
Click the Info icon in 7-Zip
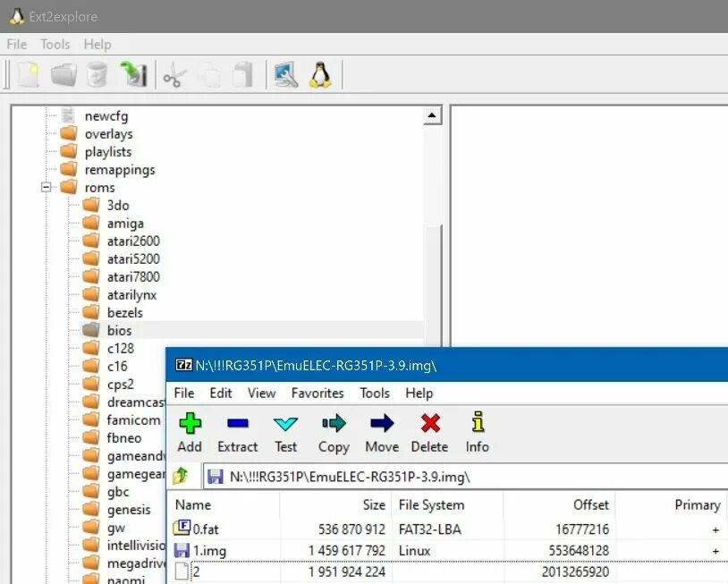[x=478, y=422]
